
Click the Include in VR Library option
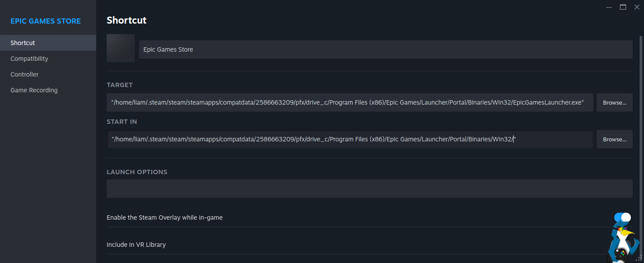(x=136, y=245)
